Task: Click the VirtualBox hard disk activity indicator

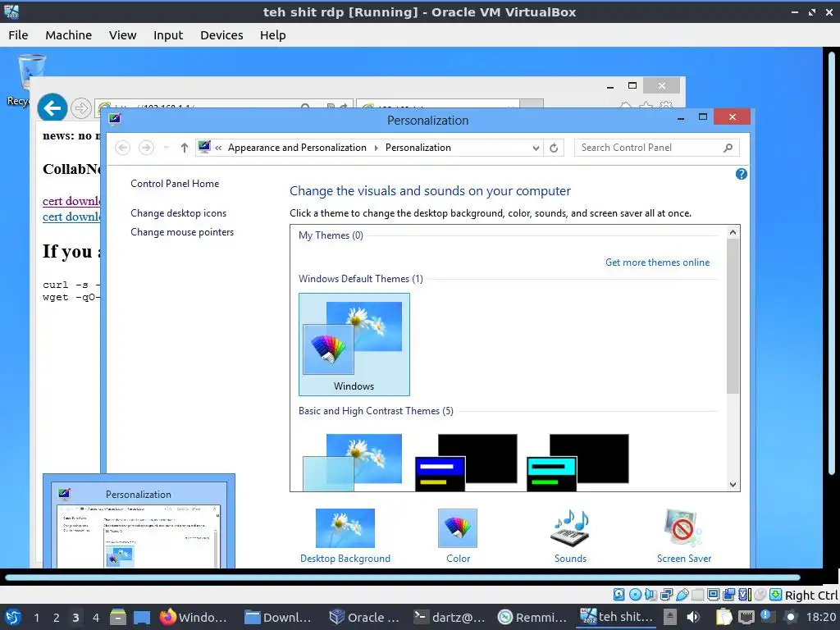Action: point(619,594)
